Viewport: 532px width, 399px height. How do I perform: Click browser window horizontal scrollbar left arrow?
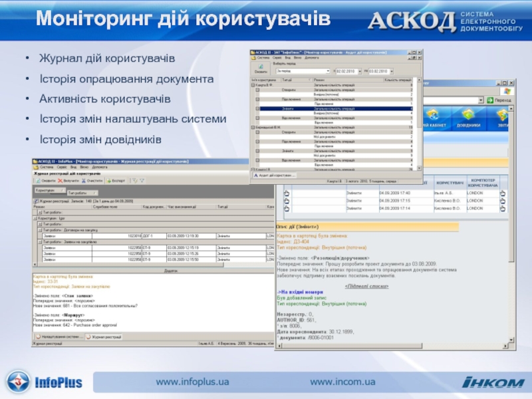pos(279,346)
